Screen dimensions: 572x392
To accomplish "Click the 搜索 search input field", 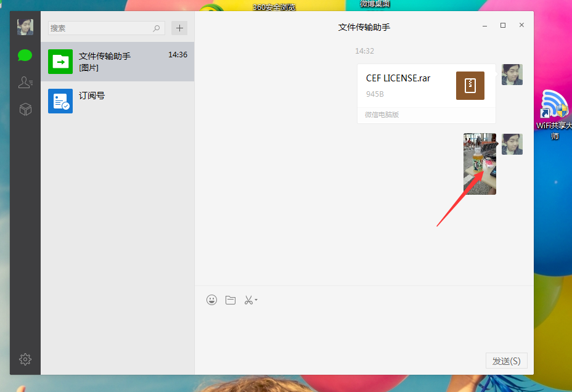I will 107,28.
